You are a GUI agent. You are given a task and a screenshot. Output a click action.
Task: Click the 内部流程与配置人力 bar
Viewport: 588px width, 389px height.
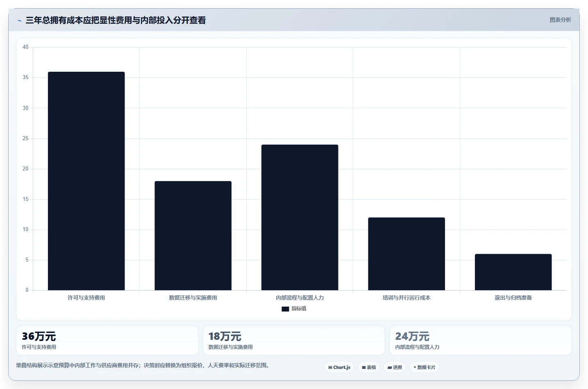pyautogui.click(x=300, y=217)
